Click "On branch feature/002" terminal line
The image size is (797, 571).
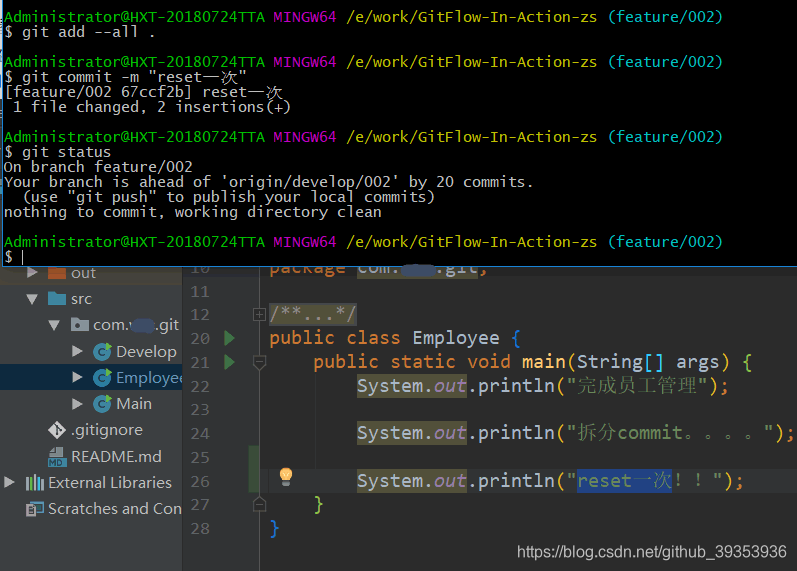(x=98, y=167)
